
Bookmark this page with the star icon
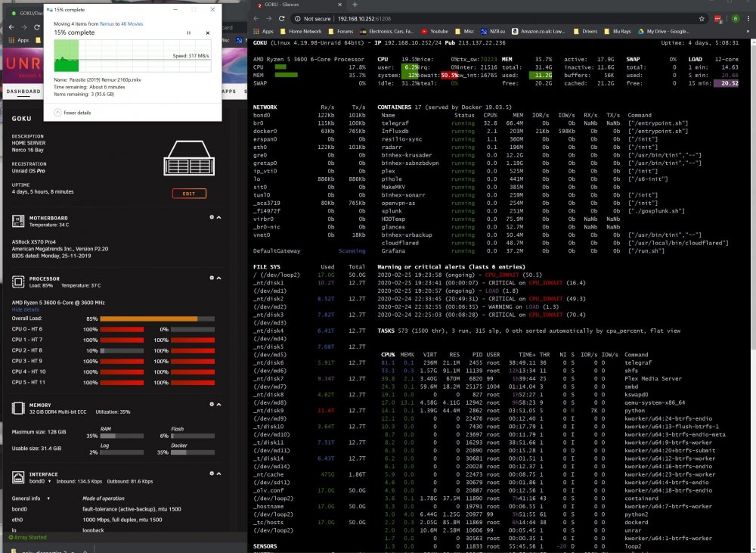pyautogui.click(x=702, y=18)
